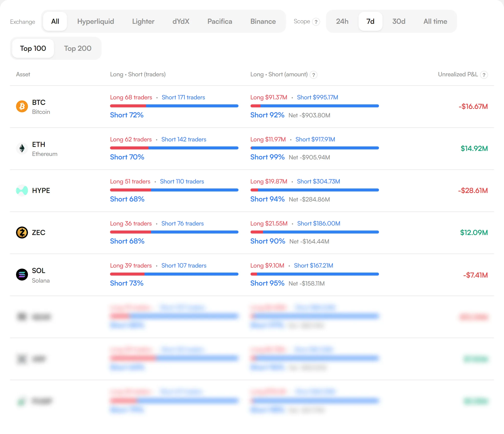Click the Short 171 traders label

pos(183,97)
